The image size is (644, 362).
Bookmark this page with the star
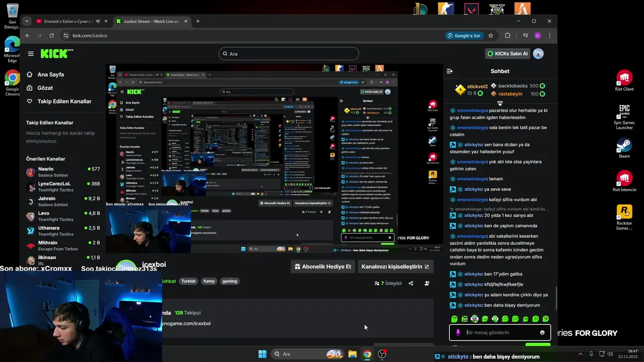[491, 36]
